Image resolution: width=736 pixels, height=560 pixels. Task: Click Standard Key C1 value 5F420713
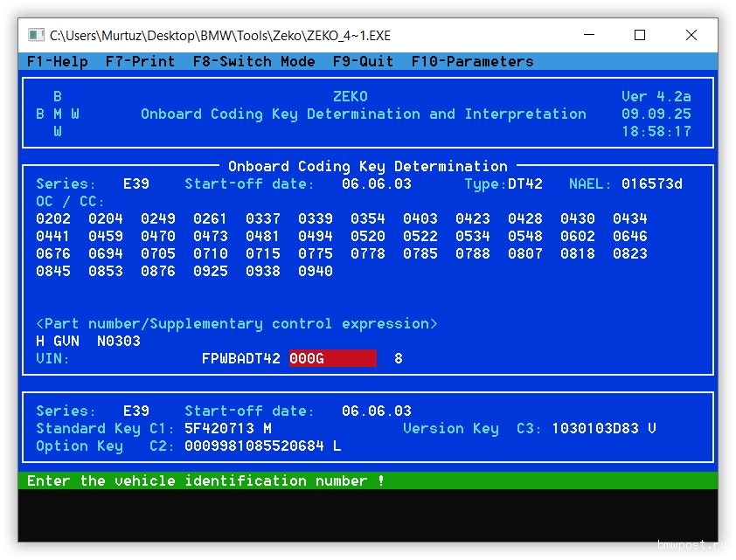pos(219,428)
